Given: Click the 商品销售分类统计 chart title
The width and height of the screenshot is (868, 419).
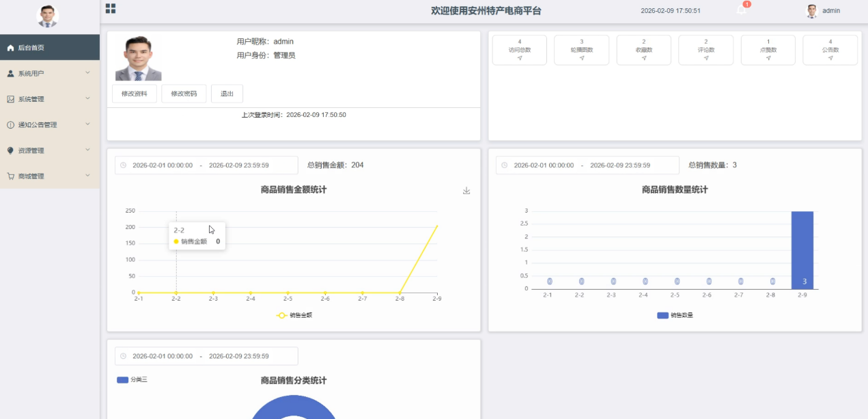Looking at the screenshot, I should pos(294,381).
